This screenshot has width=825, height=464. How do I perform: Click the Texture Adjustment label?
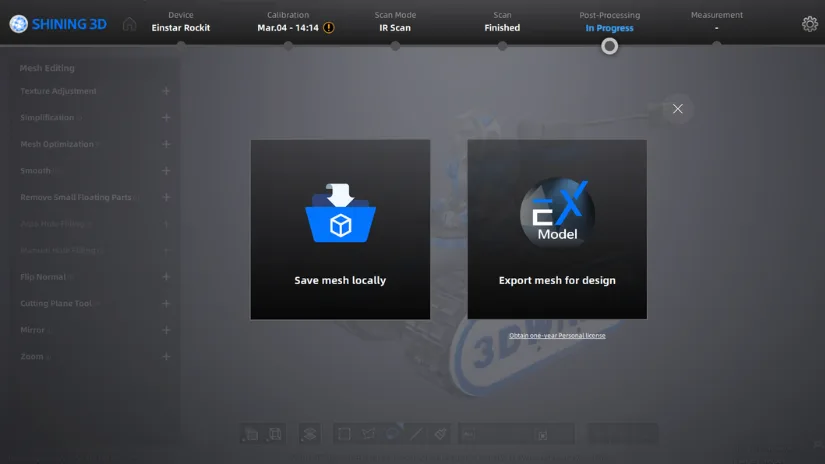[58, 91]
